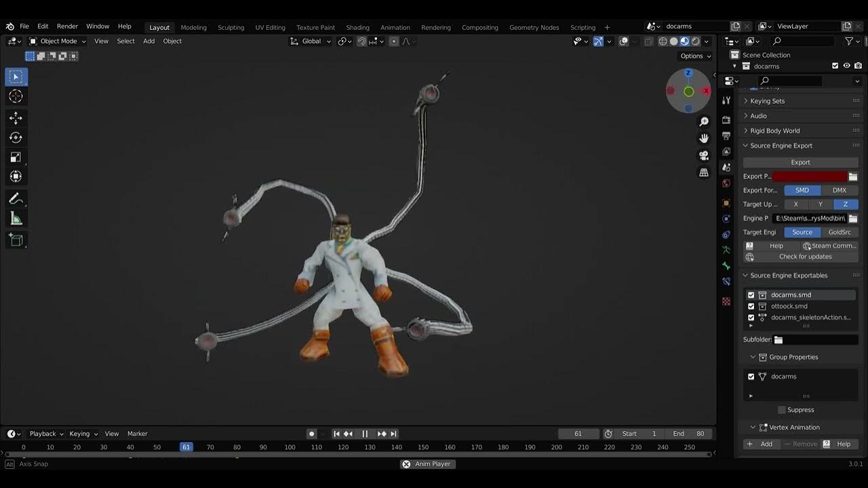Click the Blender logo menu
This screenshot has height=488, width=868.
9,26
